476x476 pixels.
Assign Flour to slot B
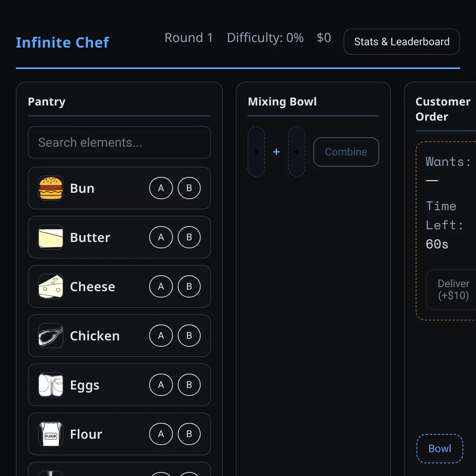pos(189,434)
